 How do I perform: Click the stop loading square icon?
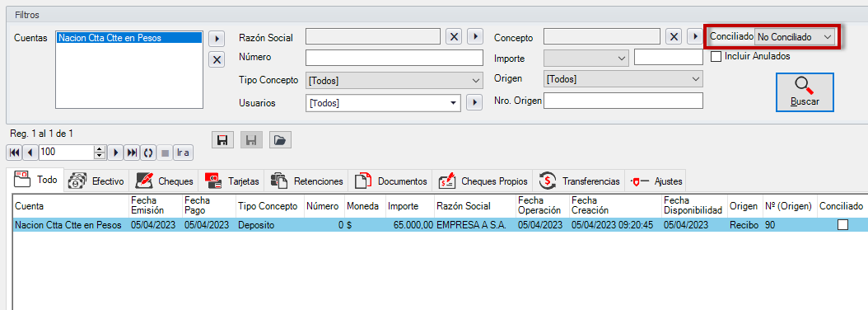pyautogui.click(x=164, y=153)
